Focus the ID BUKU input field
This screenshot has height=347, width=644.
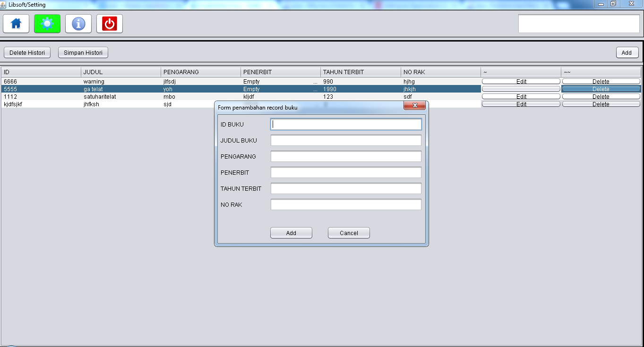[346, 124]
